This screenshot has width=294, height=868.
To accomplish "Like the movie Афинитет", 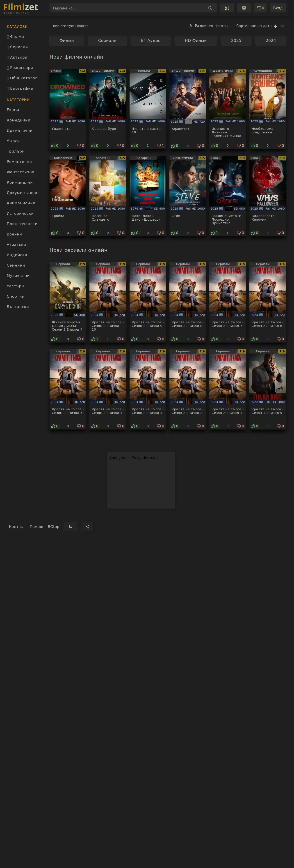I will (x=174, y=146).
